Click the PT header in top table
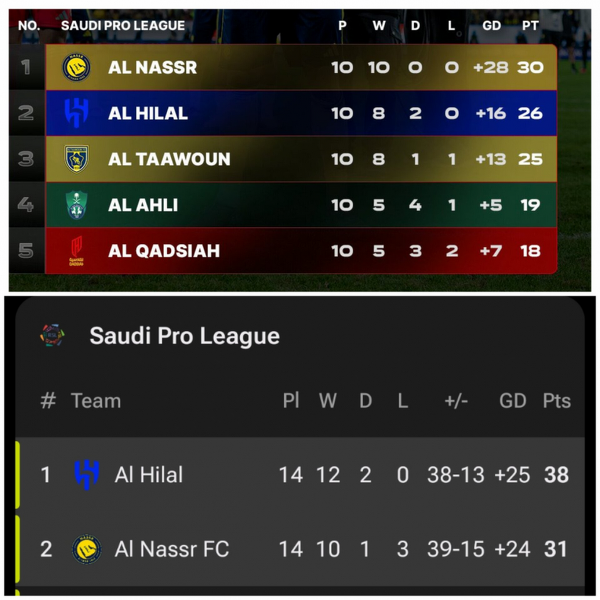 click(530, 25)
